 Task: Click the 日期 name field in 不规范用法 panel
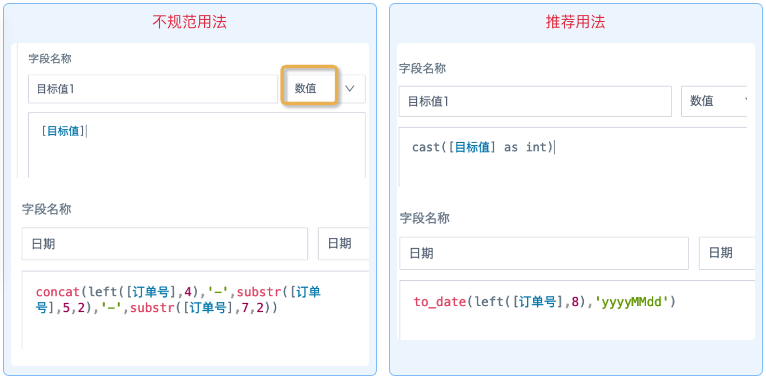click(x=165, y=244)
